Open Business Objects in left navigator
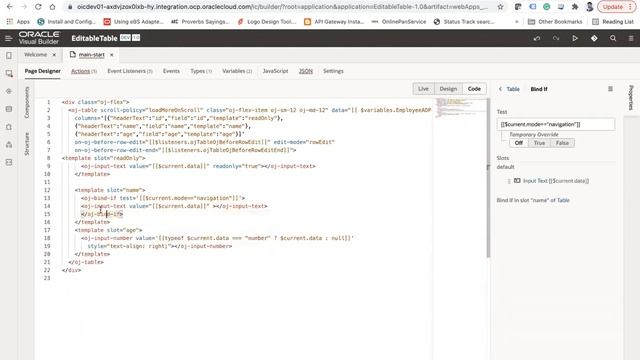The image size is (640, 360). click(x=9, y=109)
